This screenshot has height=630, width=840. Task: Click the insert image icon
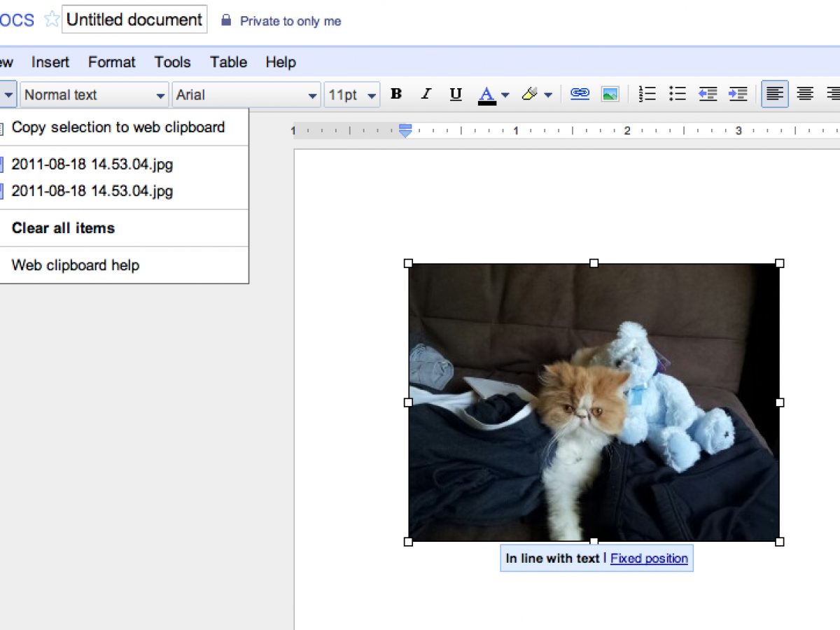610,94
